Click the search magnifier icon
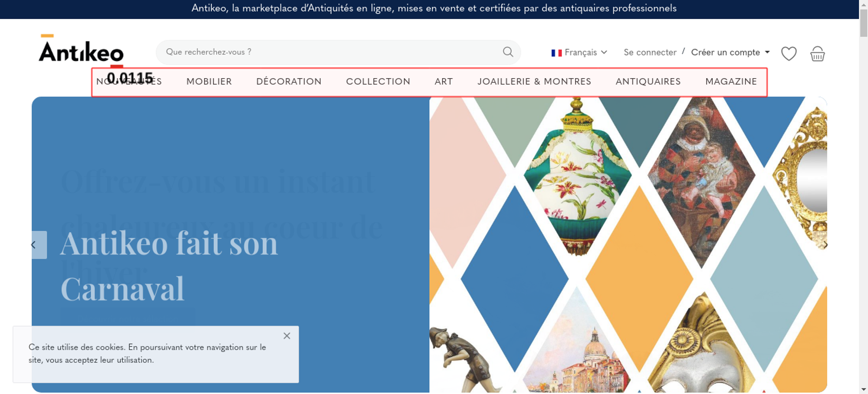Image resolution: width=868 pixels, height=394 pixels. click(508, 52)
